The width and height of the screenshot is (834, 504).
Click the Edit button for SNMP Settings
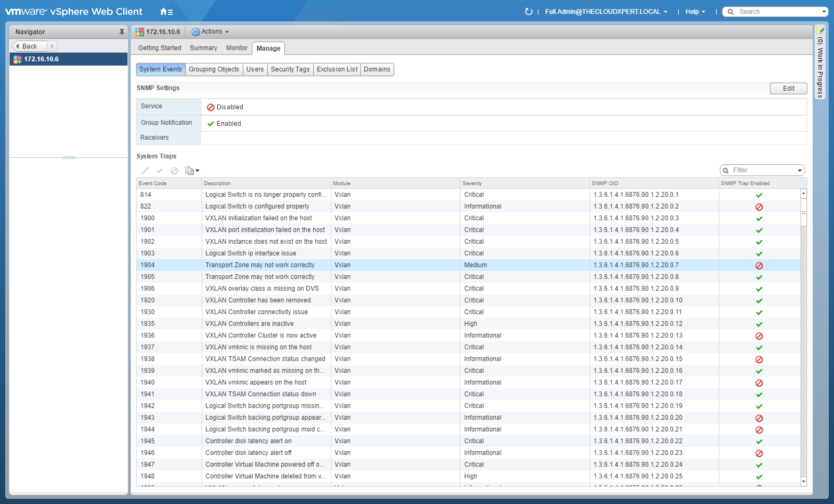pyautogui.click(x=788, y=89)
